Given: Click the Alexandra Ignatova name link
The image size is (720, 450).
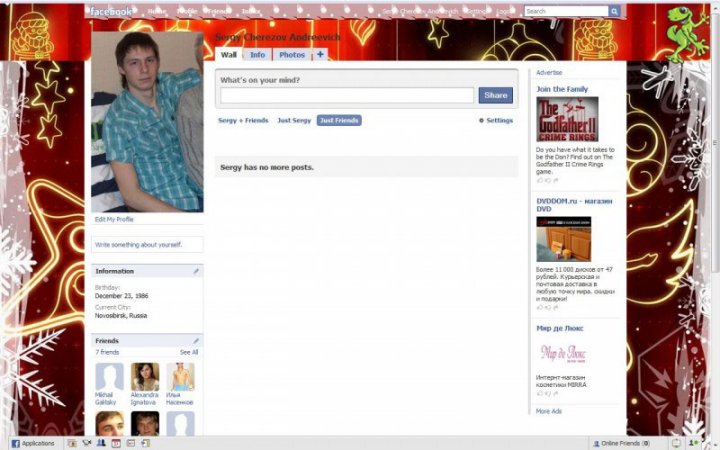Looking at the screenshot, I should point(144,399).
